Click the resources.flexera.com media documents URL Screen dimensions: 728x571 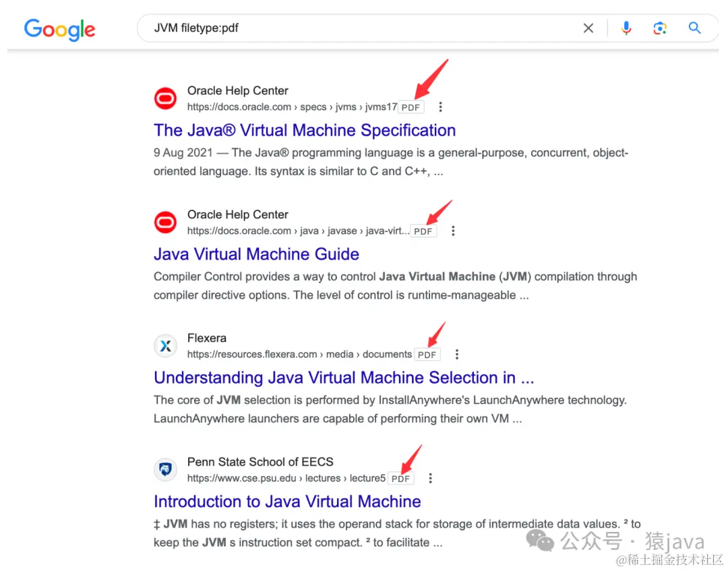click(x=299, y=354)
